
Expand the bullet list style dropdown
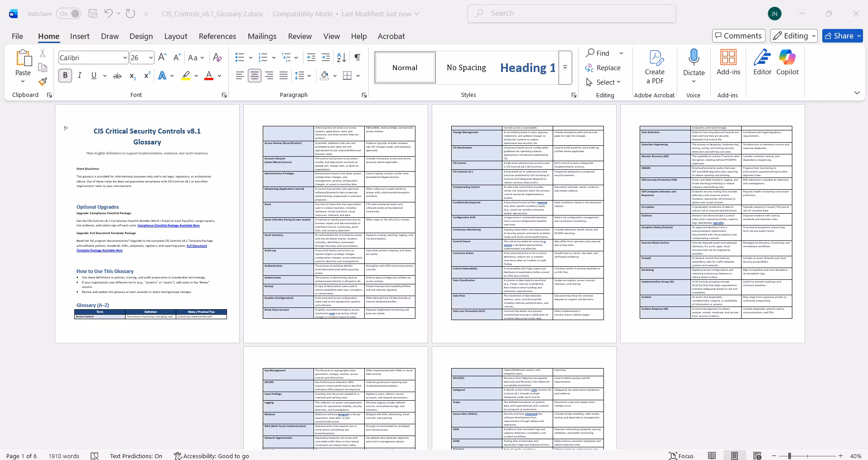click(250, 57)
